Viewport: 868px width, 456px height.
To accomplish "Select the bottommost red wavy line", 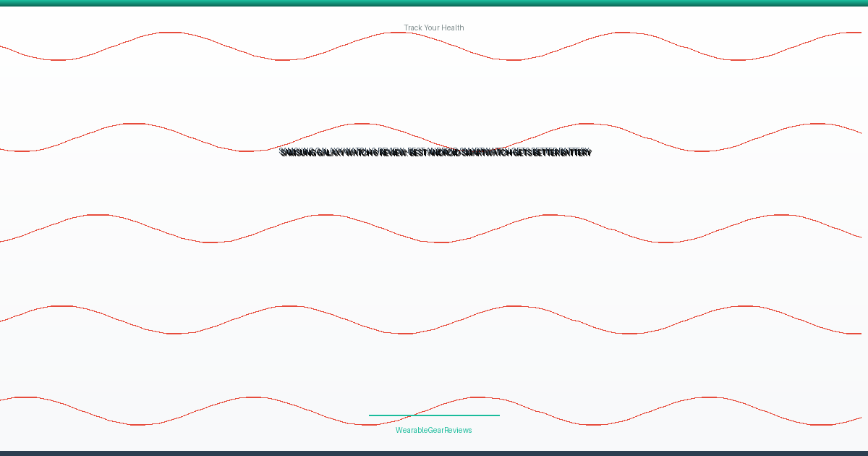I will pyautogui.click(x=434, y=411).
